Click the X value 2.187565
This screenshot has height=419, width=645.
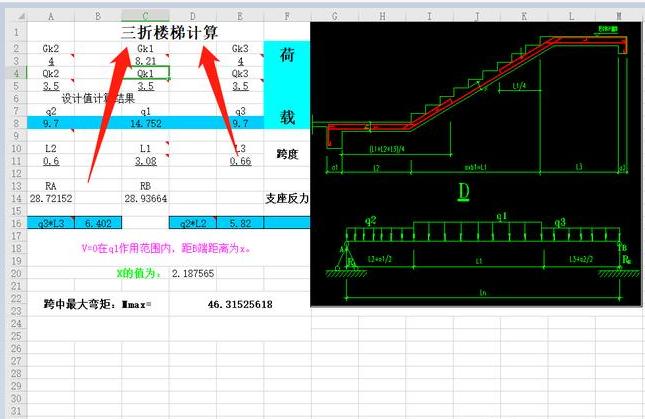(x=193, y=273)
